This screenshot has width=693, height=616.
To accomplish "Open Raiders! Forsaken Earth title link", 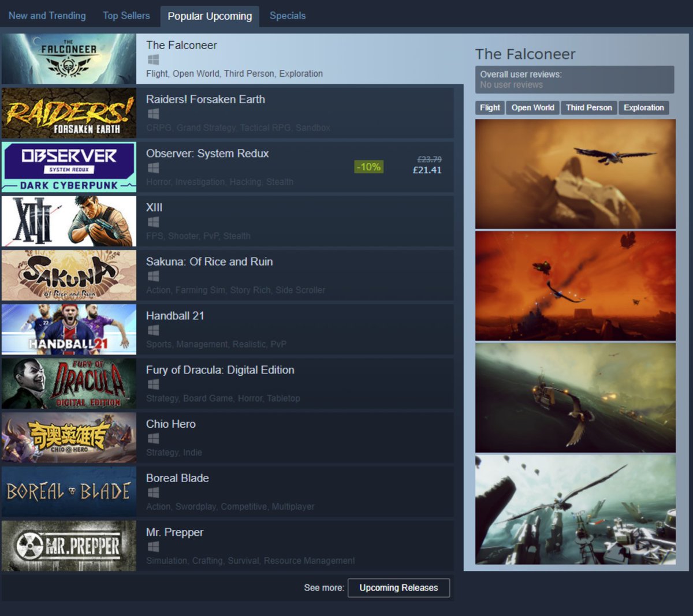I will (206, 99).
